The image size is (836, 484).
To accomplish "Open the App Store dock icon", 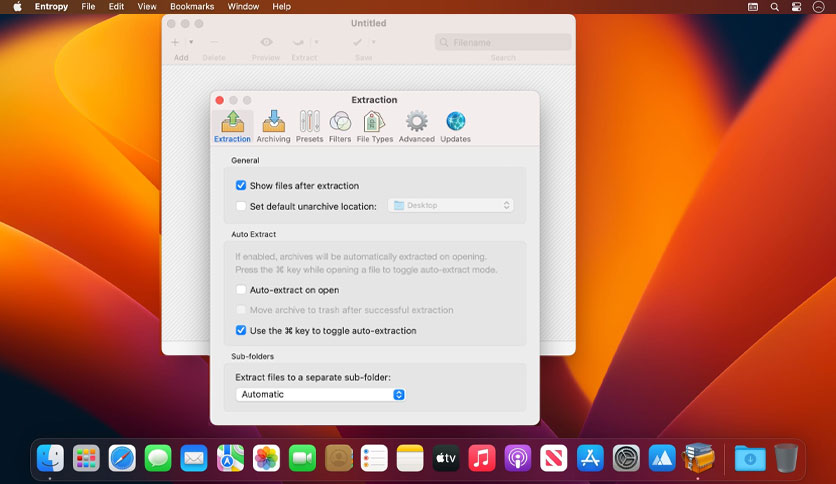I will 590,458.
